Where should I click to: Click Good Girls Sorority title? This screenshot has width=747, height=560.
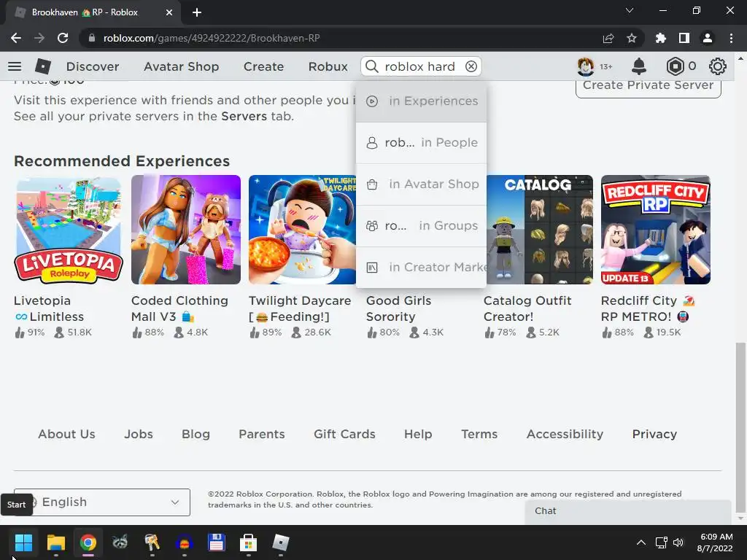(x=399, y=308)
